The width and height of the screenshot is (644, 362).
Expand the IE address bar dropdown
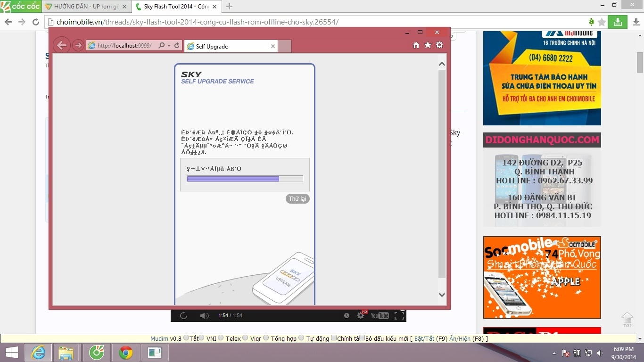point(169,46)
